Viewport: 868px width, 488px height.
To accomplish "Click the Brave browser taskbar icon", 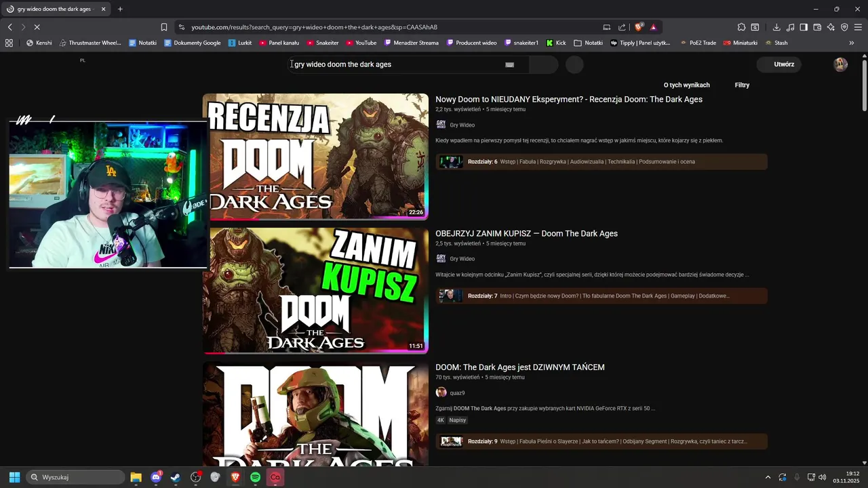I will 235,477.
